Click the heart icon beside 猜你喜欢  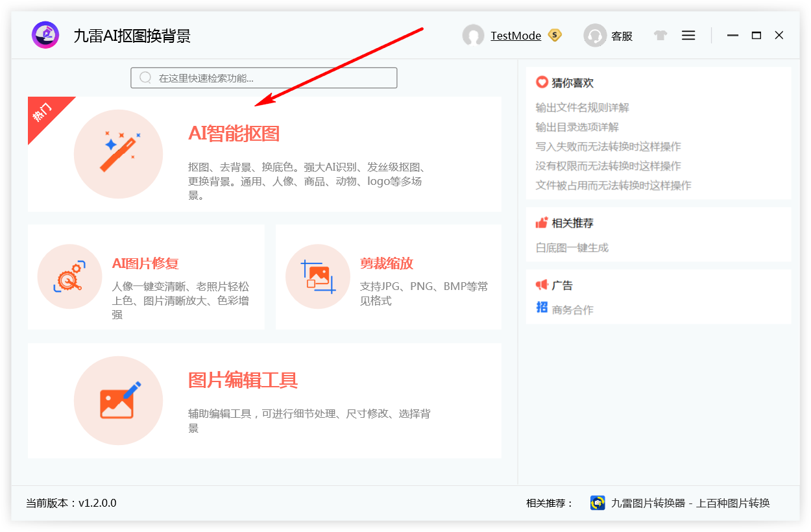(542, 82)
